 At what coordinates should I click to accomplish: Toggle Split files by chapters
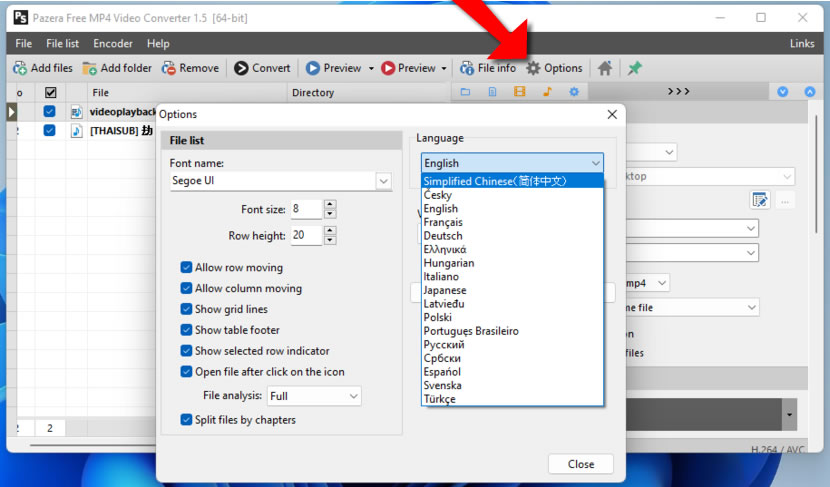[x=186, y=420]
